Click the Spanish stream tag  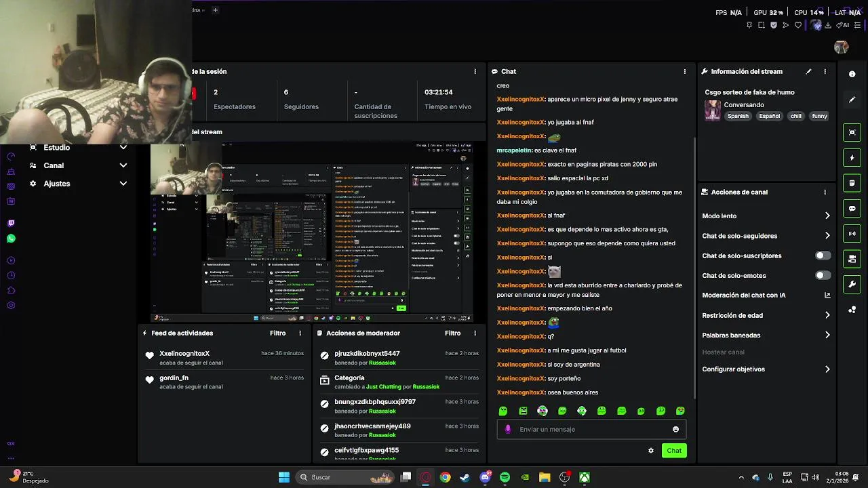[x=738, y=116]
